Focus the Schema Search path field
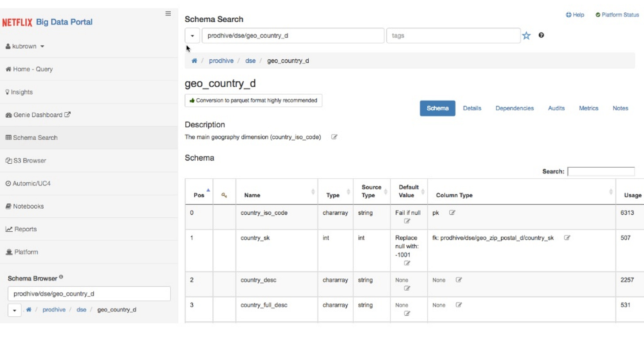The width and height of the screenshot is (644, 346). [293, 36]
